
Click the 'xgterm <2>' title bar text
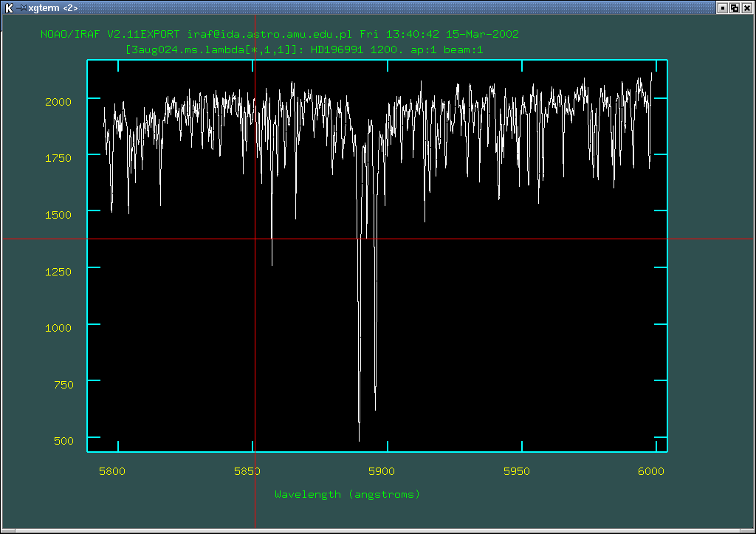pyautogui.click(x=52, y=7)
